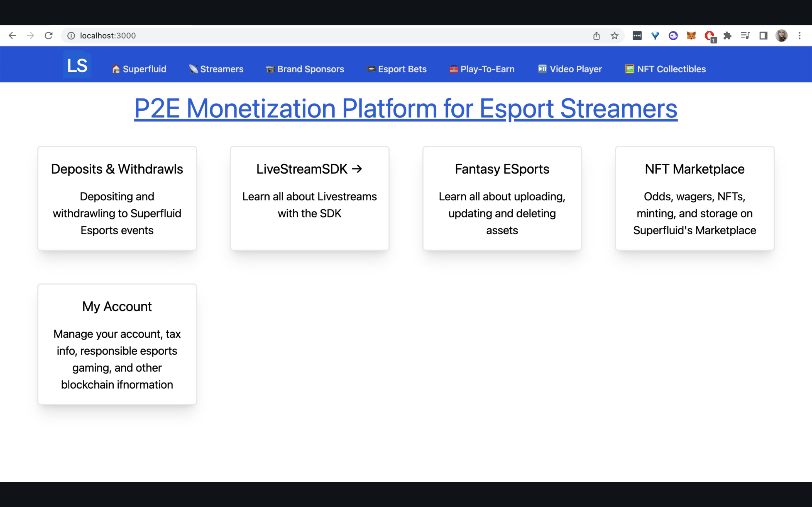
Task: Open MetaMask fox extension
Action: 691,35
